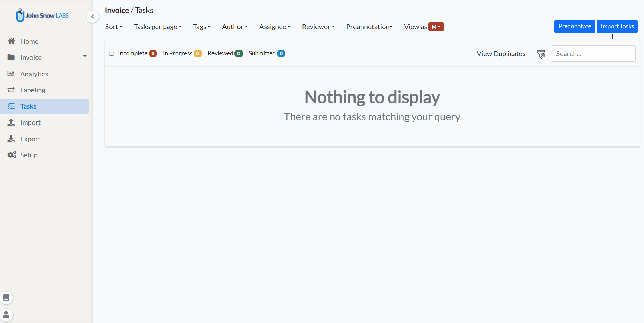Click the Setup gears icon

[x=12, y=155]
